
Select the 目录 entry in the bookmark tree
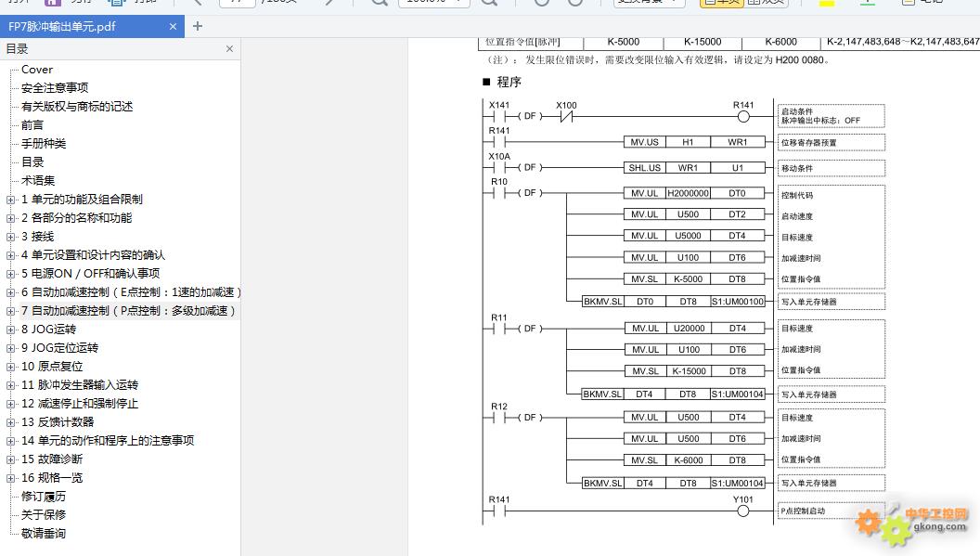click(x=32, y=162)
